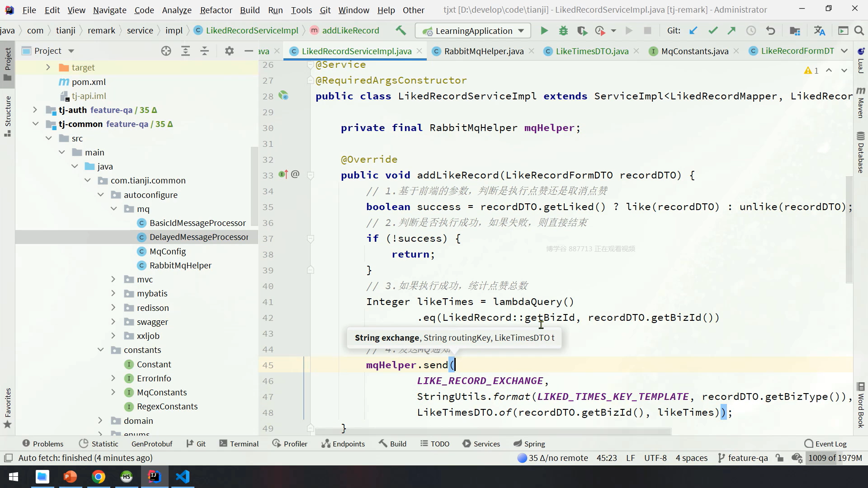The height and width of the screenshot is (488, 868).
Task: Click Git Update Project arrow icon
Action: click(x=693, y=31)
